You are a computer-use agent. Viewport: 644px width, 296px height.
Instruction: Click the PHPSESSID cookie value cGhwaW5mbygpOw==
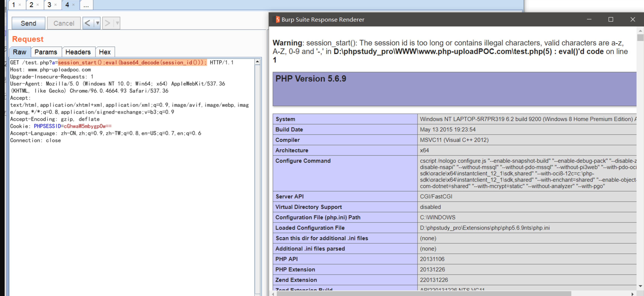point(88,126)
